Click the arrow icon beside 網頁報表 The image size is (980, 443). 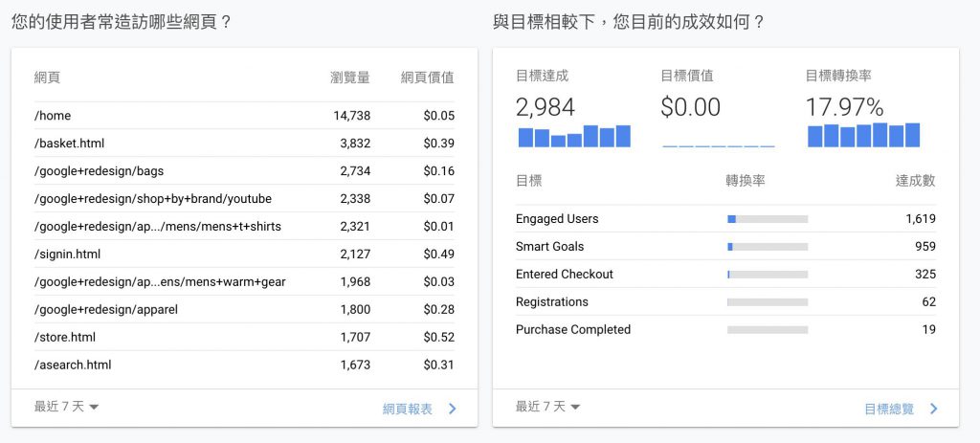click(x=453, y=409)
